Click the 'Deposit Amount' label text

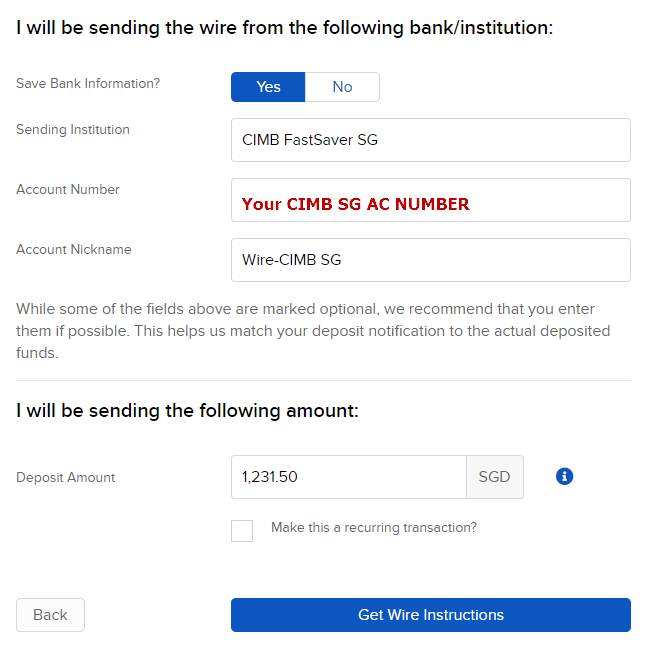coord(66,477)
